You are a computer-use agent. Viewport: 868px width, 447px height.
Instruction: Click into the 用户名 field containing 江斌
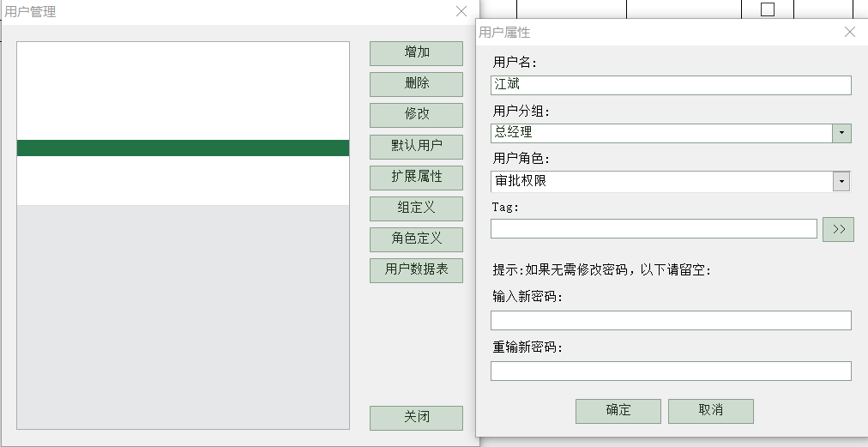tap(671, 85)
